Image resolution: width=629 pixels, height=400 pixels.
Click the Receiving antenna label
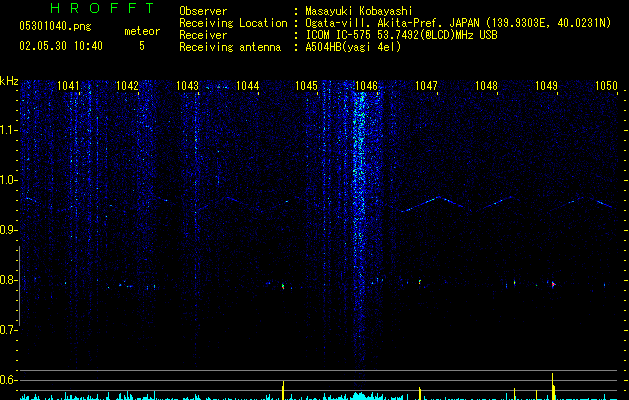230,47
